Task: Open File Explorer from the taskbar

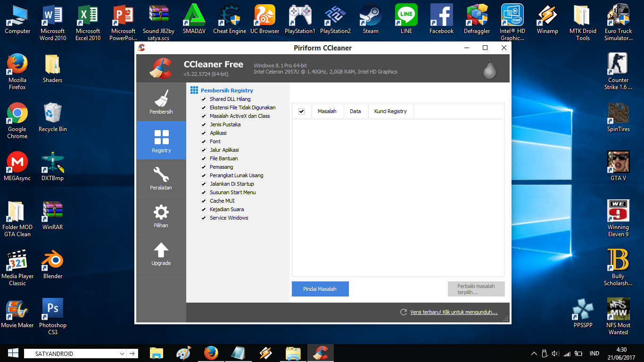Action: tap(157, 353)
